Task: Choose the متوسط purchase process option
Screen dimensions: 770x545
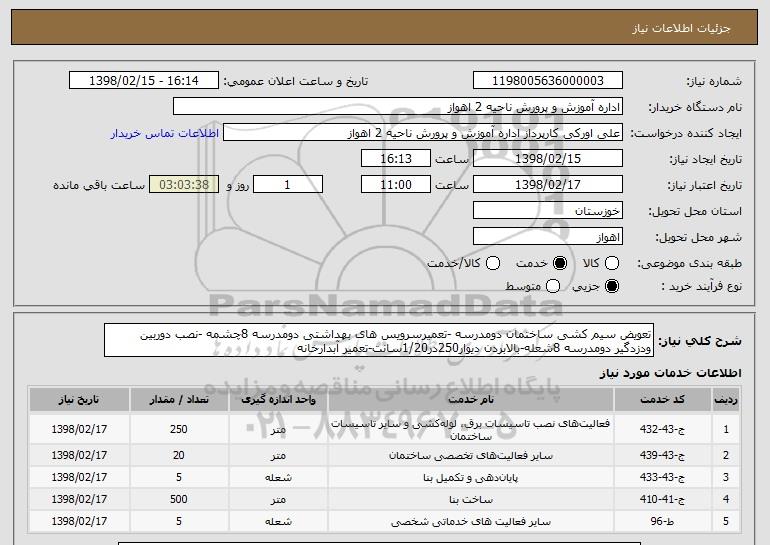Action: (552, 286)
